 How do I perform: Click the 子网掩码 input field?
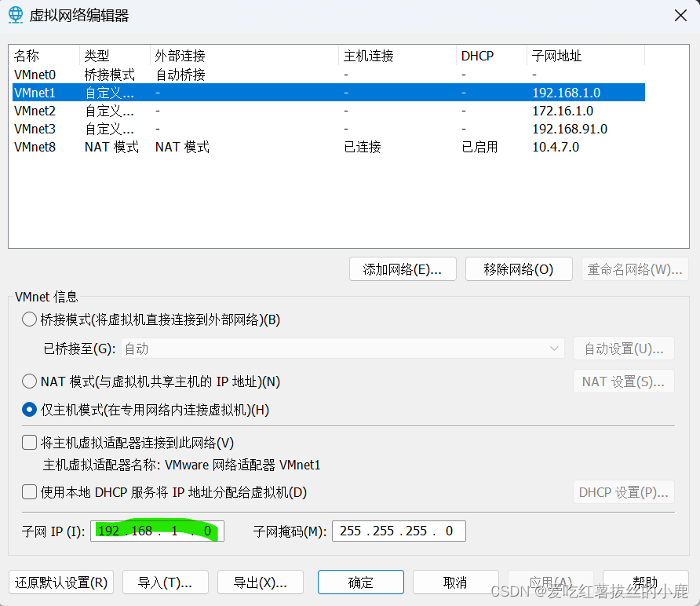click(x=399, y=531)
